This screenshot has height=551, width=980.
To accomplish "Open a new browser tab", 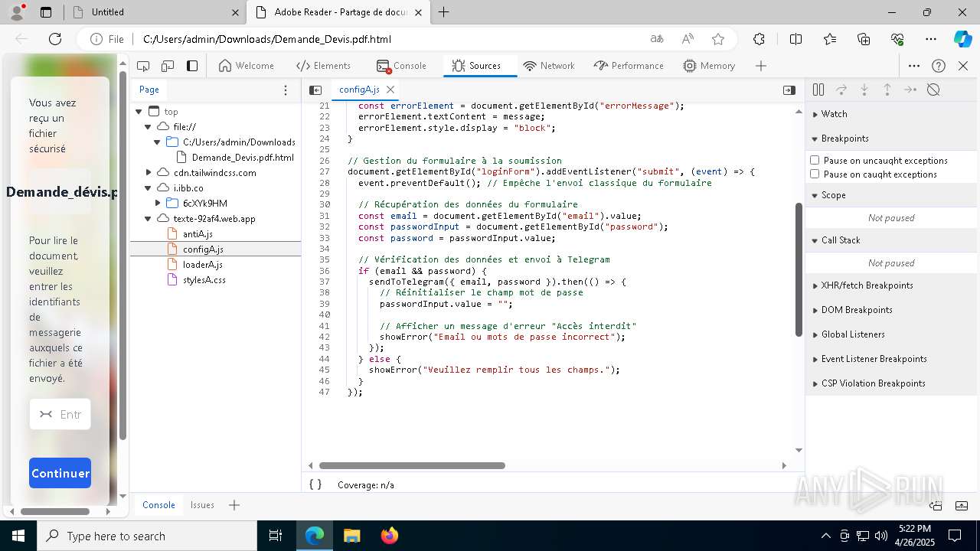I will click(444, 12).
